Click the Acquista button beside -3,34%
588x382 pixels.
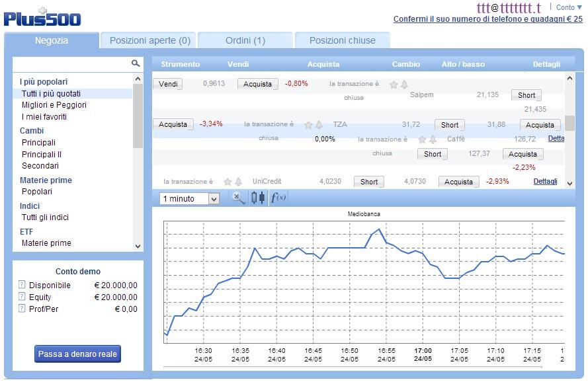[x=173, y=124]
